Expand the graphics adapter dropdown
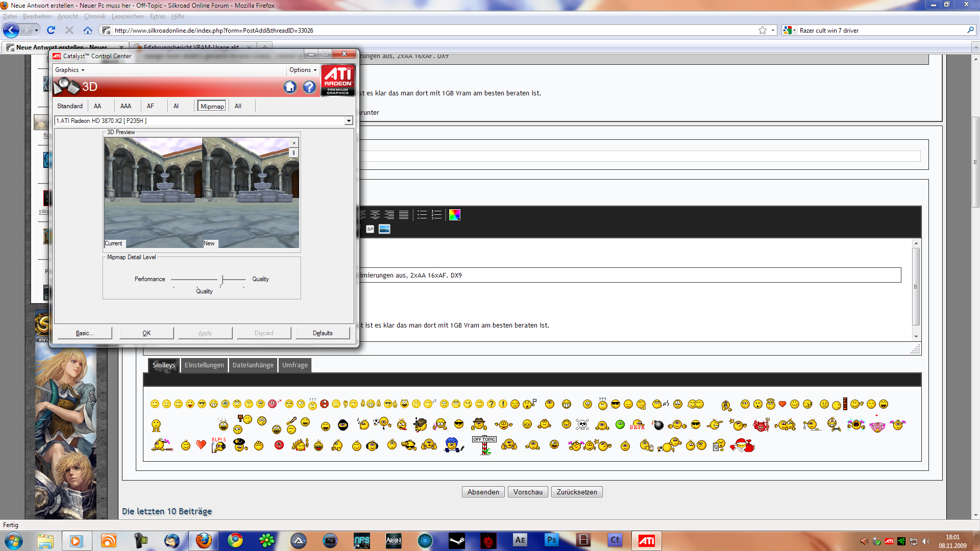 click(349, 121)
